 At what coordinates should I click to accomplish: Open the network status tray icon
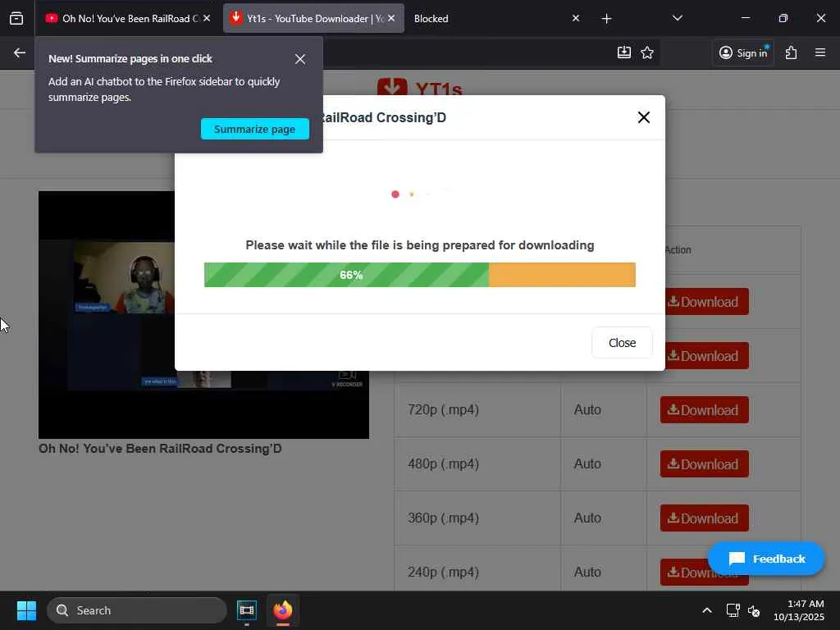(x=733, y=610)
